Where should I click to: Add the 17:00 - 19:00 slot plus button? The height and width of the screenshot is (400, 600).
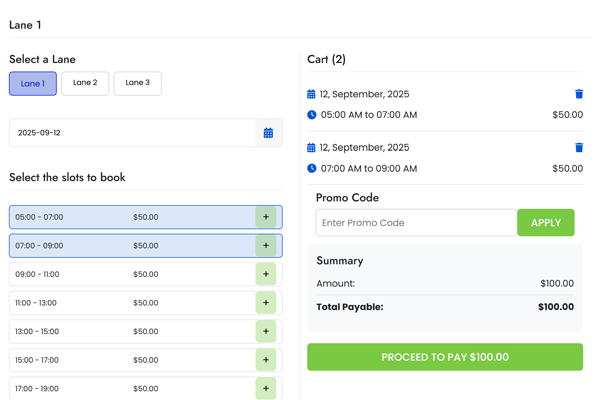click(x=266, y=389)
